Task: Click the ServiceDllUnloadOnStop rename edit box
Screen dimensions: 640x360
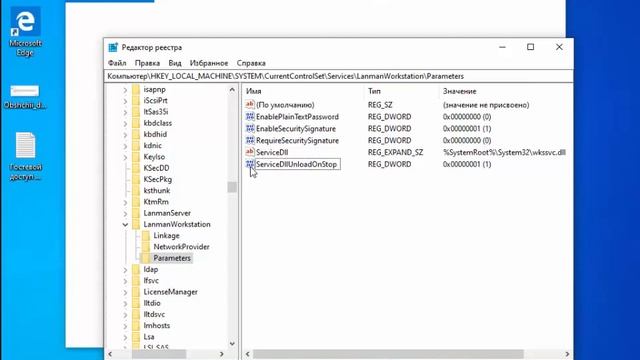Action: pyautogui.click(x=298, y=164)
